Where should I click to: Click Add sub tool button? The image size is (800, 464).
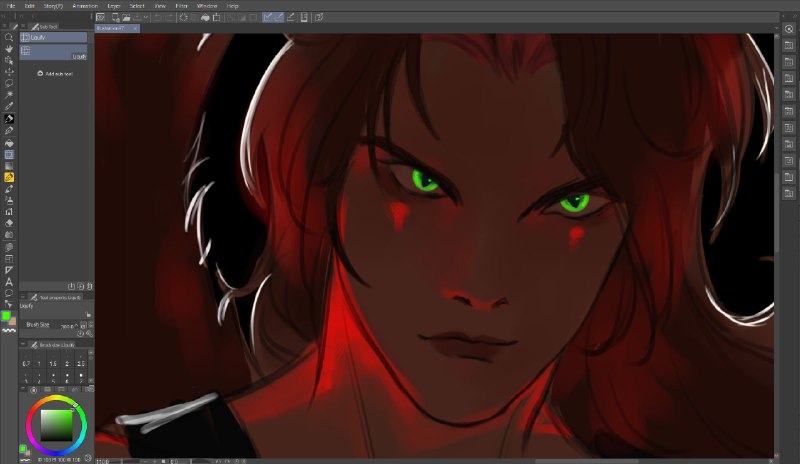click(x=55, y=74)
